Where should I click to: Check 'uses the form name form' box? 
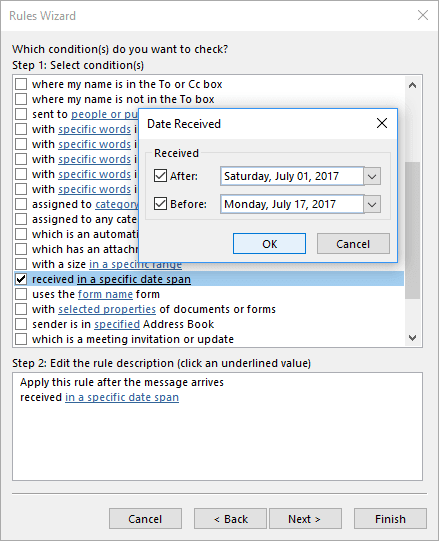[x=21, y=294]
